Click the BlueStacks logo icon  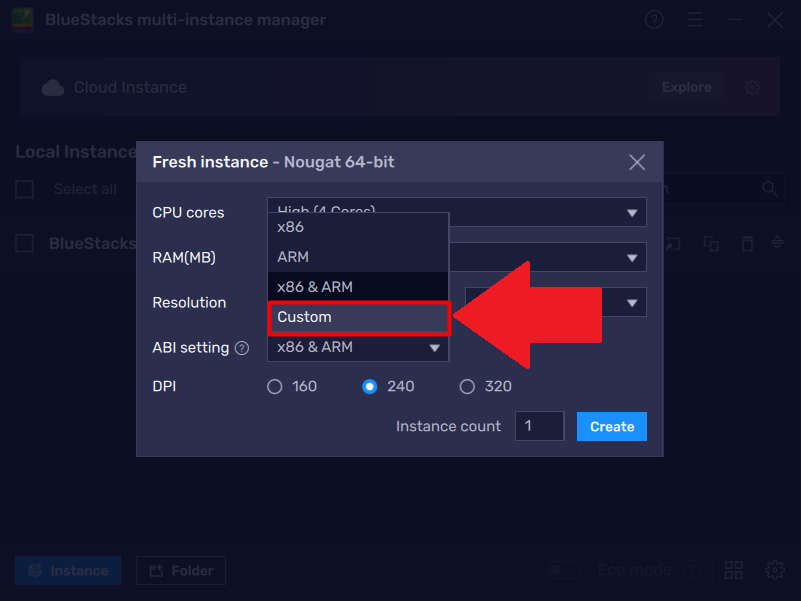coord(22,20)
